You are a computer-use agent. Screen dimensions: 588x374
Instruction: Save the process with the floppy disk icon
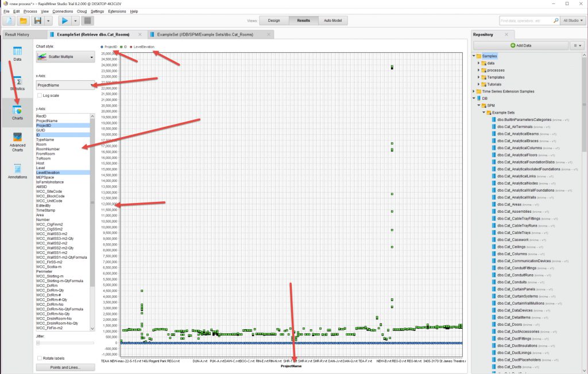tap(38, 21)
